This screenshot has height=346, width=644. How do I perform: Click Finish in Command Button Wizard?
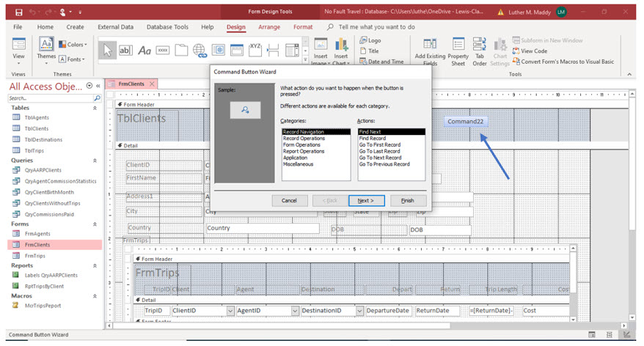coord(408,200)
